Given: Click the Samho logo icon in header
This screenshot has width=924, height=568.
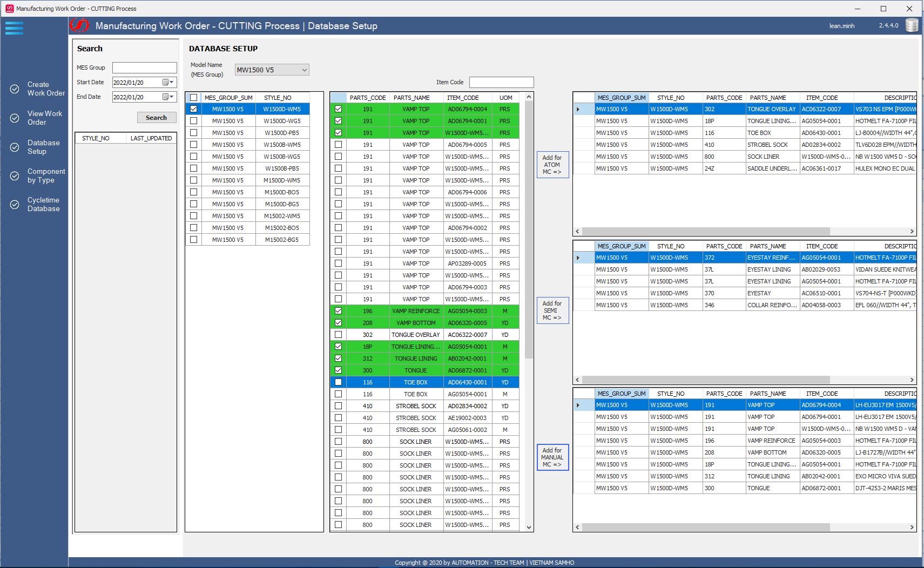Looking at the screenshot, I should click(79, 25).
